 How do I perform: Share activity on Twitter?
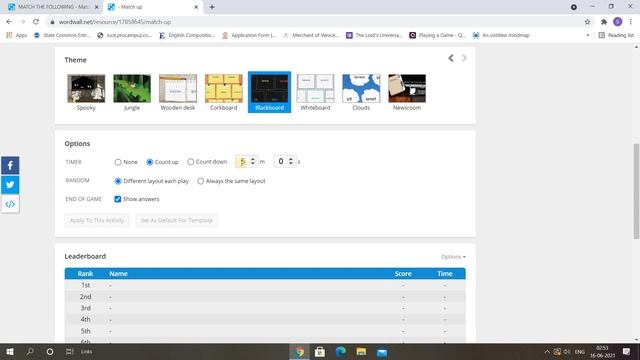(x=10, y=184)
